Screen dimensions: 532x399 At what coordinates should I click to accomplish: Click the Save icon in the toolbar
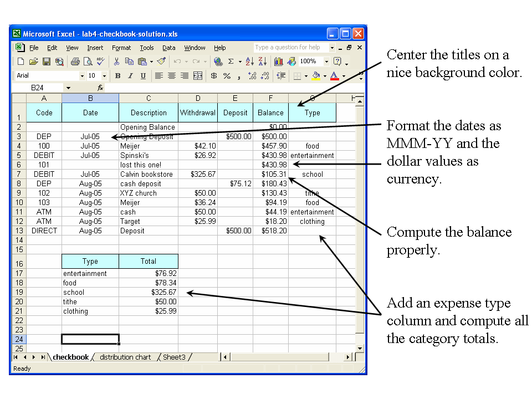click(x=47, y=62)
